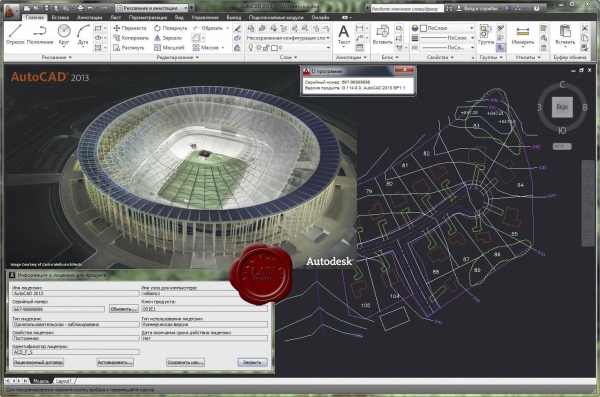Open the Аннотации ribbon tab
The image size is (600, 397).
point(89,17)
